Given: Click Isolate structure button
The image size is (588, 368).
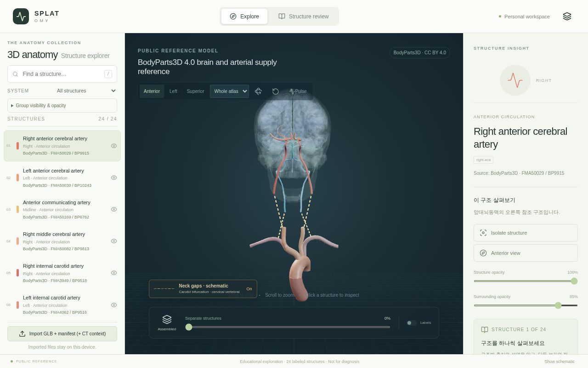Looking at the screenshot, I should tap(526, 233).
